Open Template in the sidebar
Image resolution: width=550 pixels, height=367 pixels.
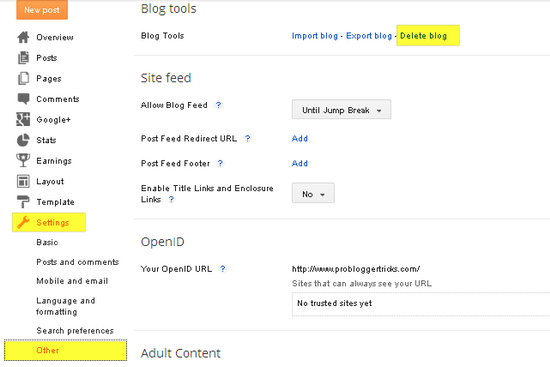(55, 202)
